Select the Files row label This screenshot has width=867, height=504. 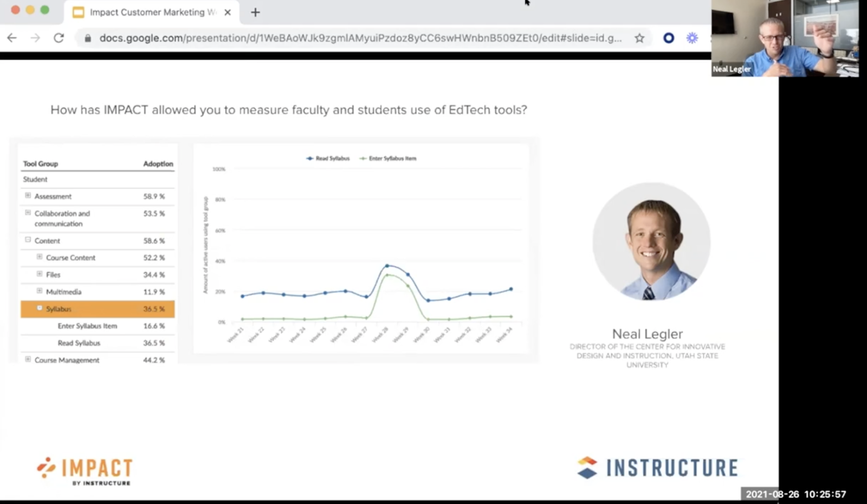[x=53, y=275]
